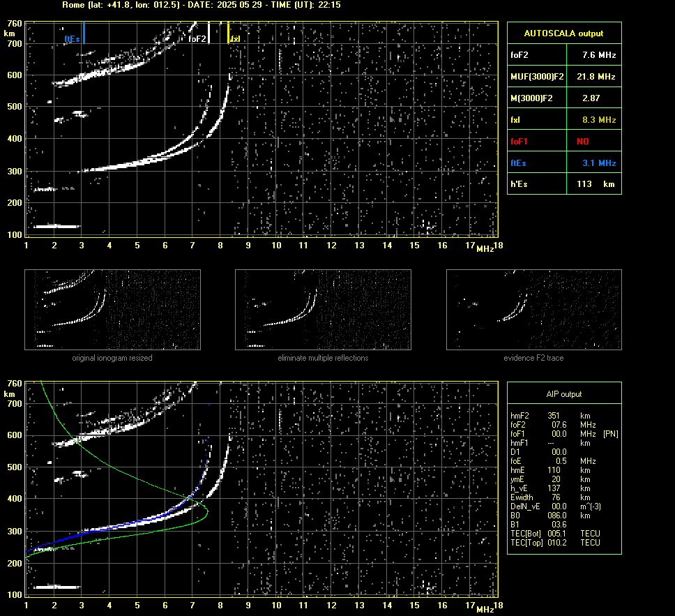Click the h_vE 137 km row

click(549, 488)
